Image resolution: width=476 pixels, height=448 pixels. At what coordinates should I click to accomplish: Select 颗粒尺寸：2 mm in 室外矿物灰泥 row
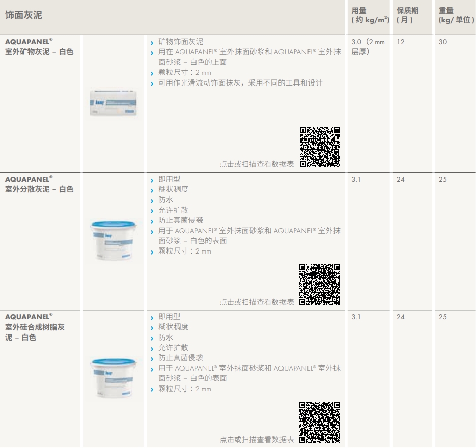[185, 72]
